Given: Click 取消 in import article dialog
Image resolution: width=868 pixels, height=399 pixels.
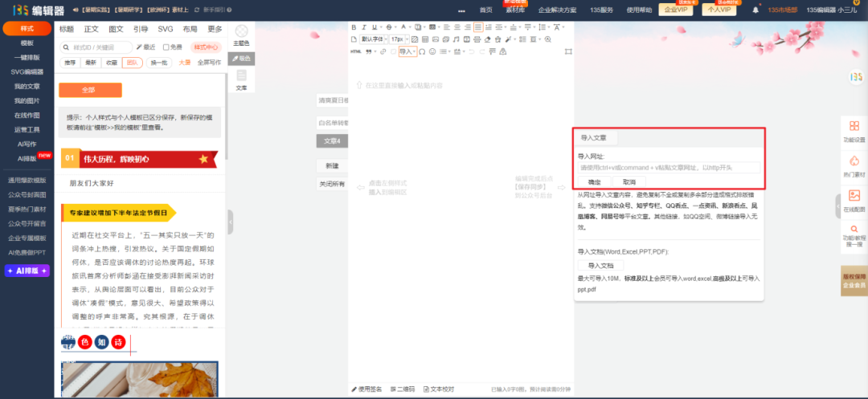Looking at the screenshot, I should (628, 181).
